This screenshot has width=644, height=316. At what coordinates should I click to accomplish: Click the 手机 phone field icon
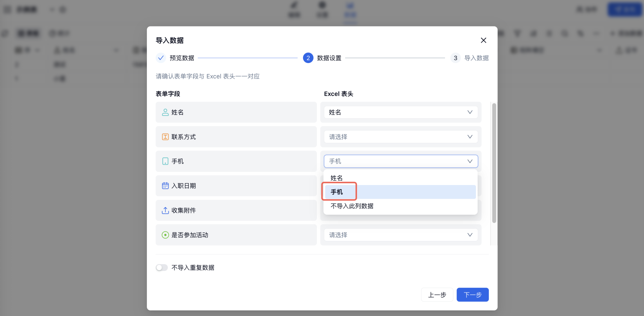pyautogui.click(x=165, y=161)
